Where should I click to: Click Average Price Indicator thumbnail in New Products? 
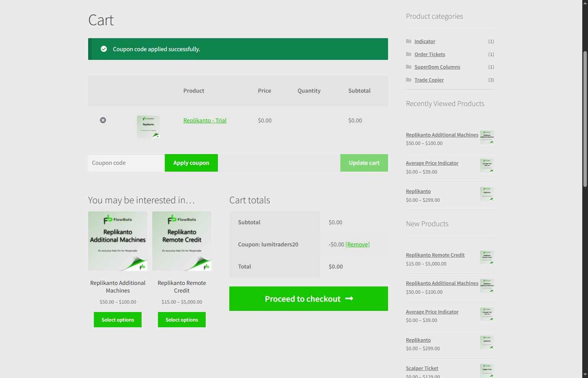tap(487, 314)
